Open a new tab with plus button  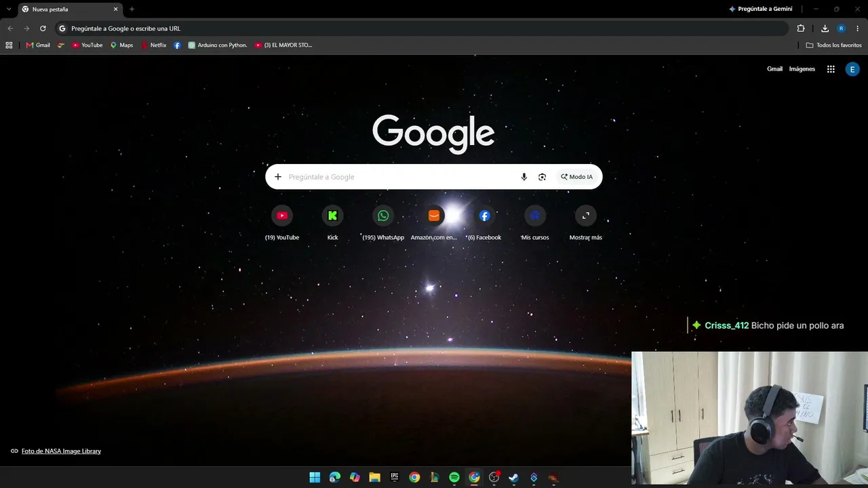click(x=132, y=9)
